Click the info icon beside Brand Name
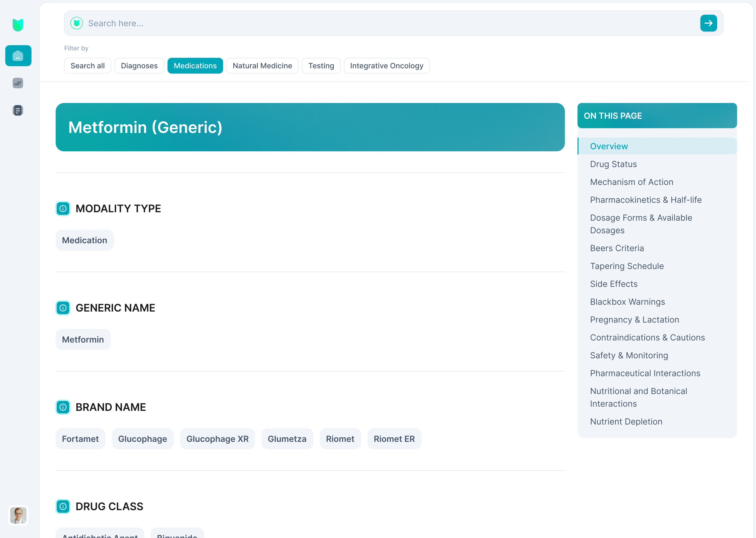This screenshot has width=756, height=538. click(x=63, y=407)
